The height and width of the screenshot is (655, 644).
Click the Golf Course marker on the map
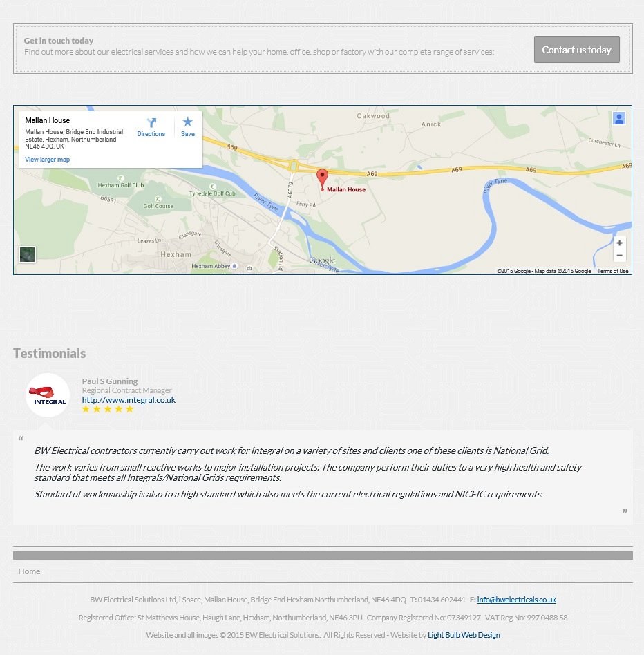pyautogui.click(x=158, y=199)
